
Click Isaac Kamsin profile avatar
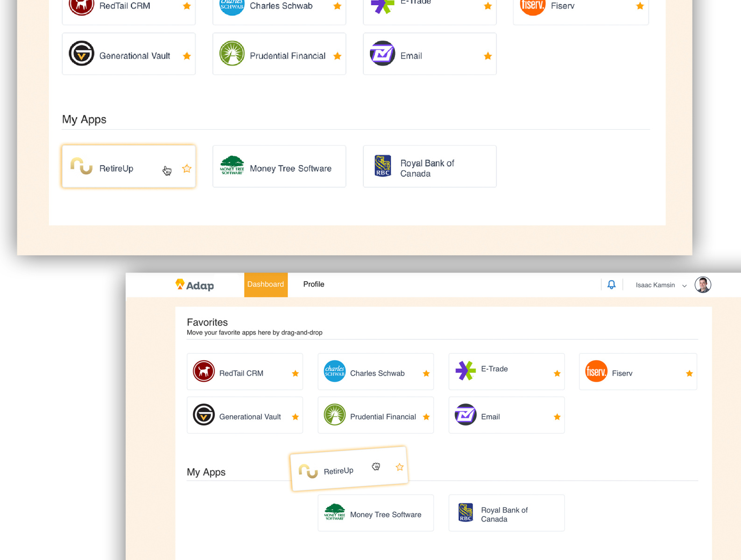click(703, 285)
